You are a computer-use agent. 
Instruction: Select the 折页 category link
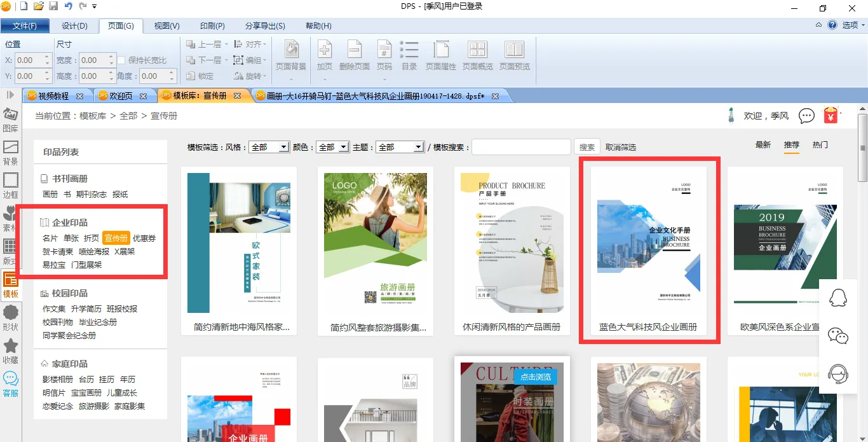92,238
